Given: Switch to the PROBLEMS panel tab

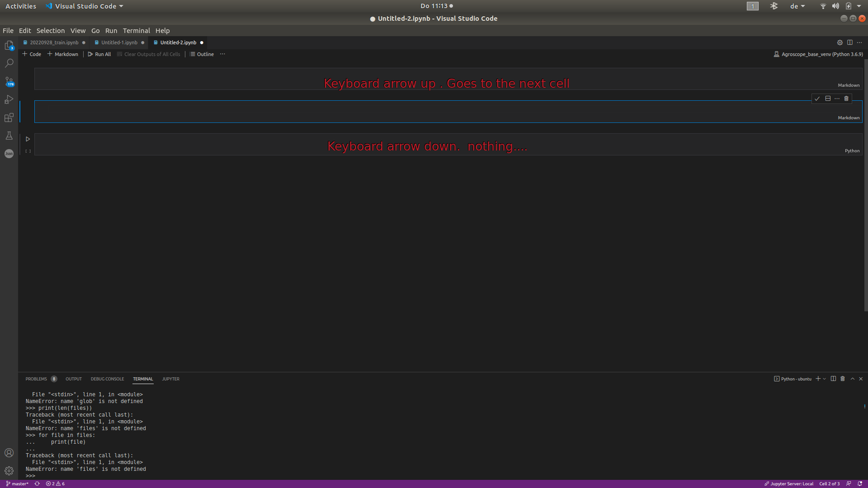Looking at the screenshot, I should click(x=36, y=379).
